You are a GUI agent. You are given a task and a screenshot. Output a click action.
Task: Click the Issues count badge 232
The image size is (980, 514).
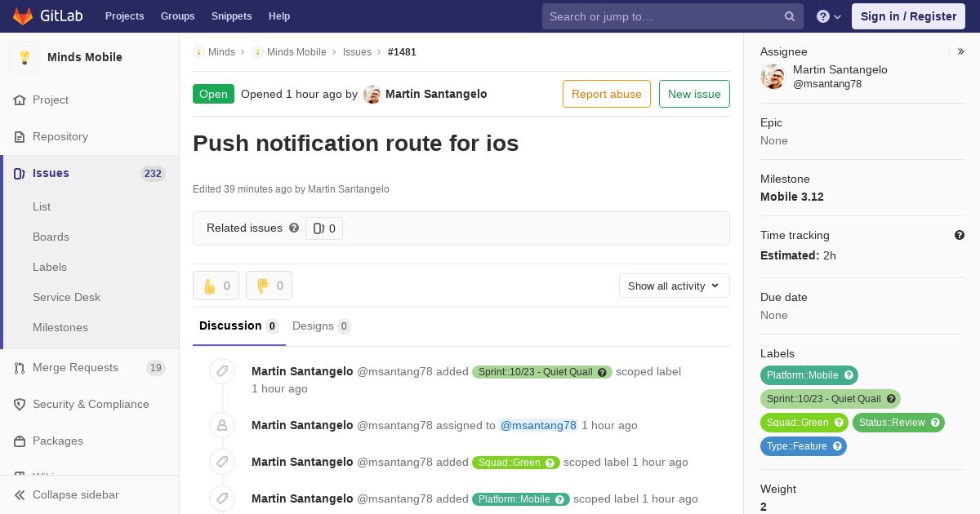point(153,174)
